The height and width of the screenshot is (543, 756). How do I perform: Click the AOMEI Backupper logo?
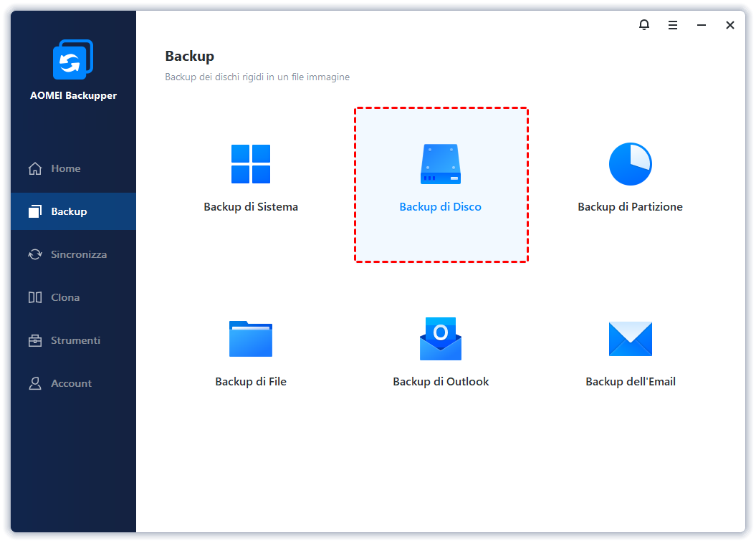tap(73, 60)
